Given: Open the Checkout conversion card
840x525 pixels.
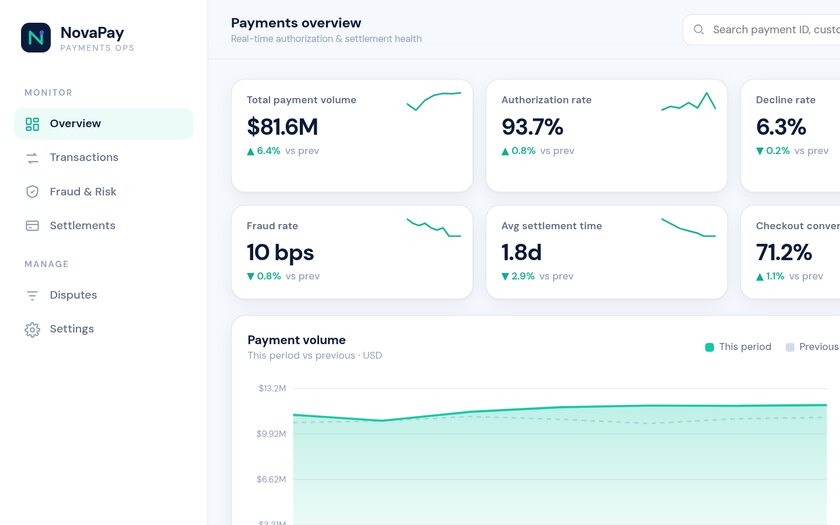Looking at the screenshot, I should pyautogui.click(x=790, y=252).
